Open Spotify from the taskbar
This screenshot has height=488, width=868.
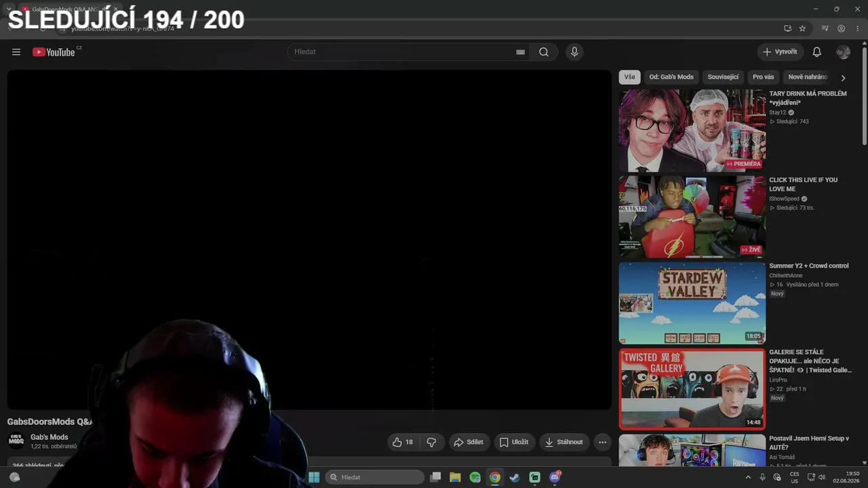click(475, 477)
